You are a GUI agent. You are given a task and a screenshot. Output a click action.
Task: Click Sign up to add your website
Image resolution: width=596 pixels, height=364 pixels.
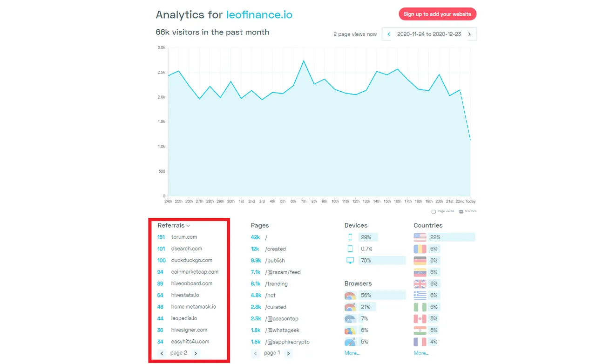tap(437, 14)
